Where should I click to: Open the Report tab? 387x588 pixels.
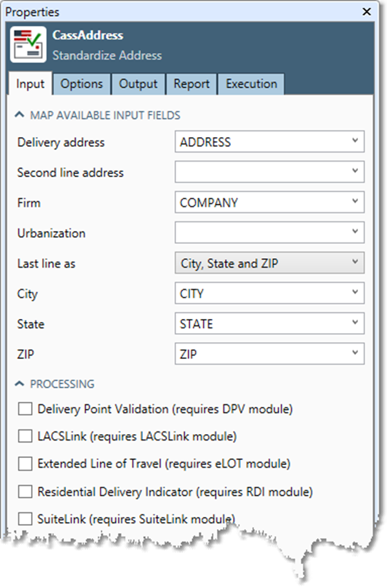pos(191,83)
